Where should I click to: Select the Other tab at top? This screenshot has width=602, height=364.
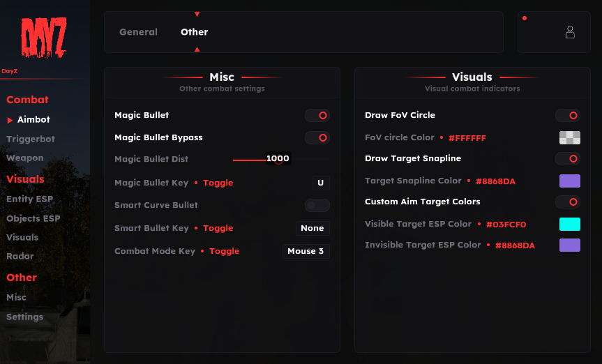194,32
